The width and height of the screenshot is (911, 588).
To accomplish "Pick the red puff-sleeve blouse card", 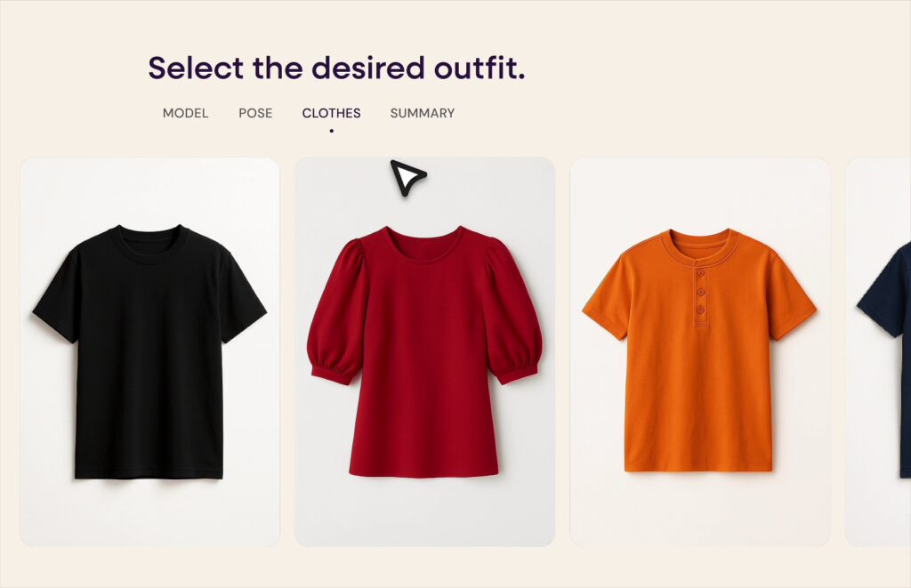I will [424, 352].
